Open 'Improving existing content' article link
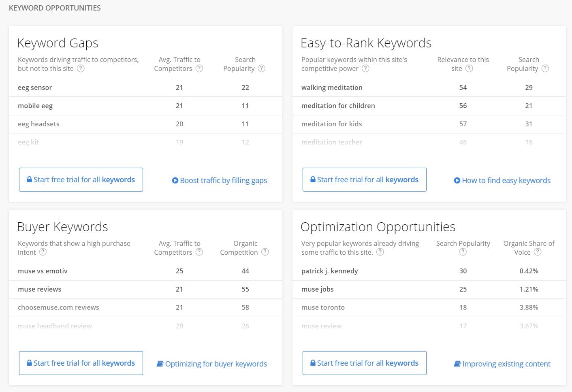 [x=502, y=364]
